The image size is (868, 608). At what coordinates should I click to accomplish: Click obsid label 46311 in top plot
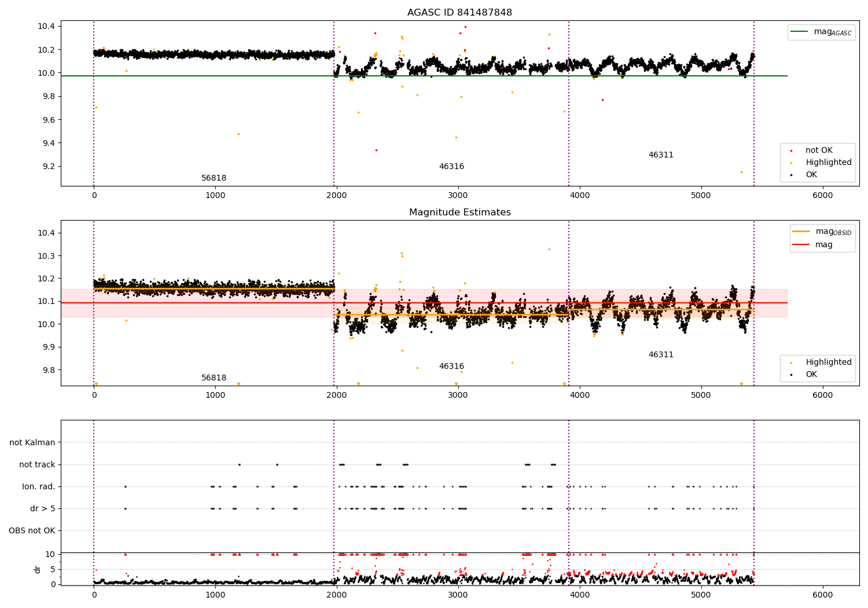[661, 155]
